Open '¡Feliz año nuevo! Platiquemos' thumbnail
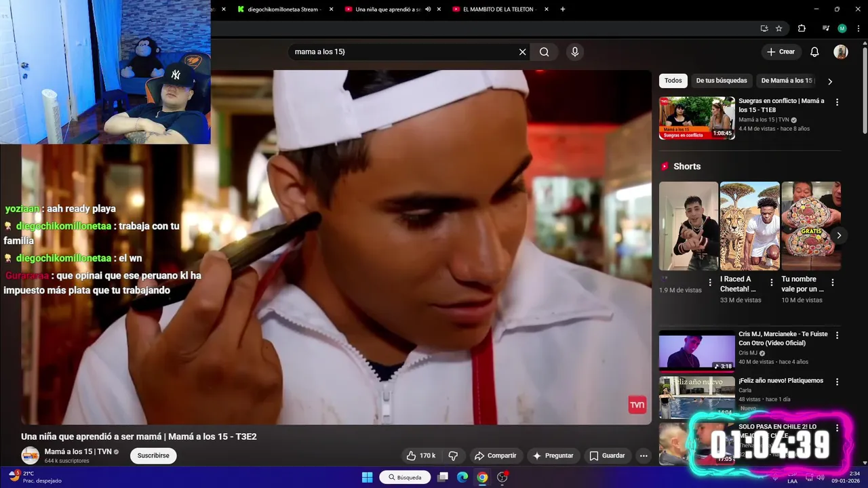868x488 pixels. pyautogui.click(x=696, y=397)
